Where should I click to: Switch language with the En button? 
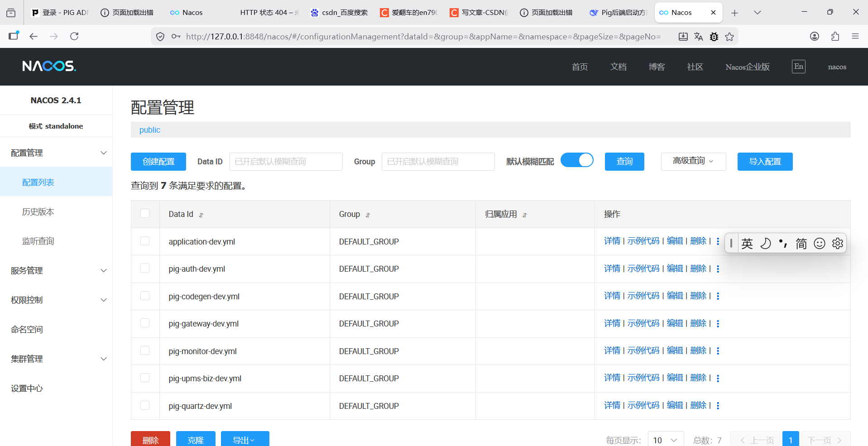click(x=798, y=67)
